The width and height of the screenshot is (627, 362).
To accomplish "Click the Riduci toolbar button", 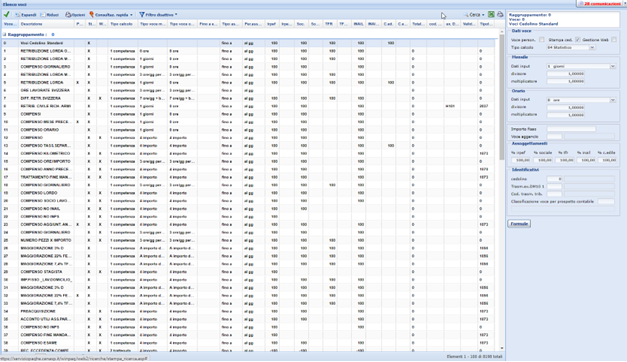I will click(x=50, y=15).
